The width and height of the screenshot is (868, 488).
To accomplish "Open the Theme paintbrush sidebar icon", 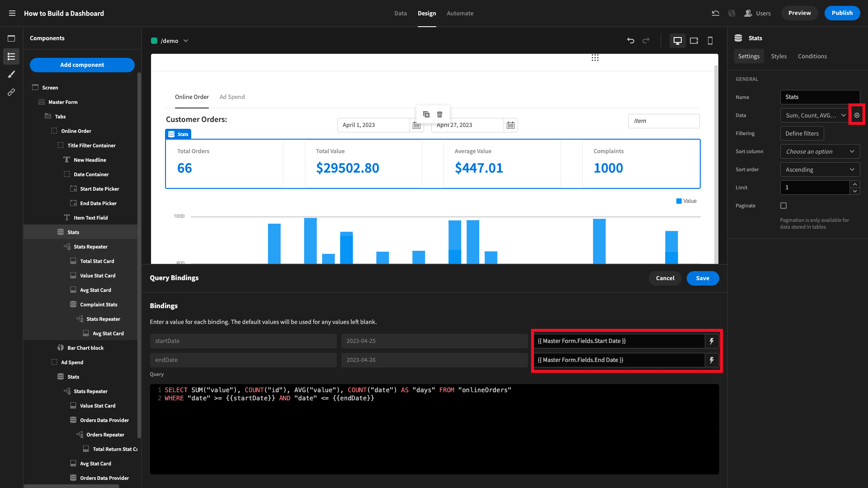I will click(x=11, y=74).
